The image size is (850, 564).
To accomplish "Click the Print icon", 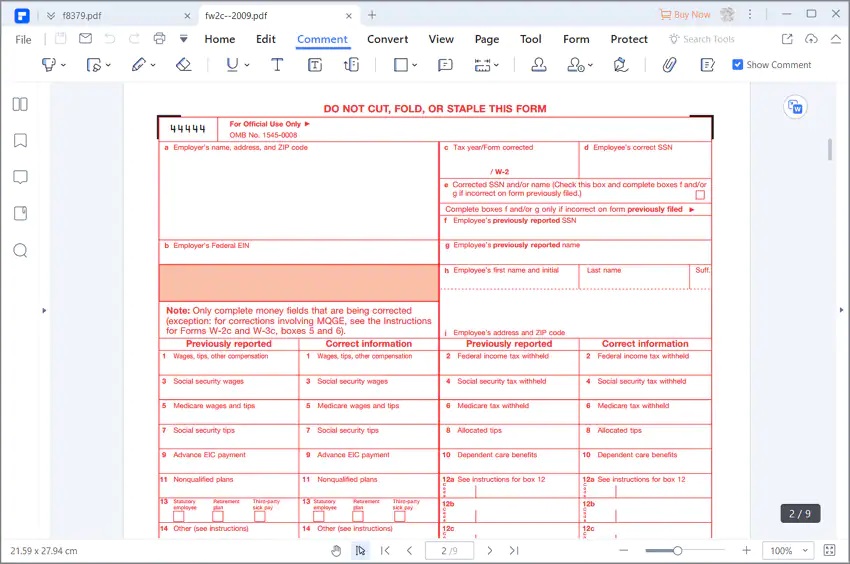I will click(159, 39).
